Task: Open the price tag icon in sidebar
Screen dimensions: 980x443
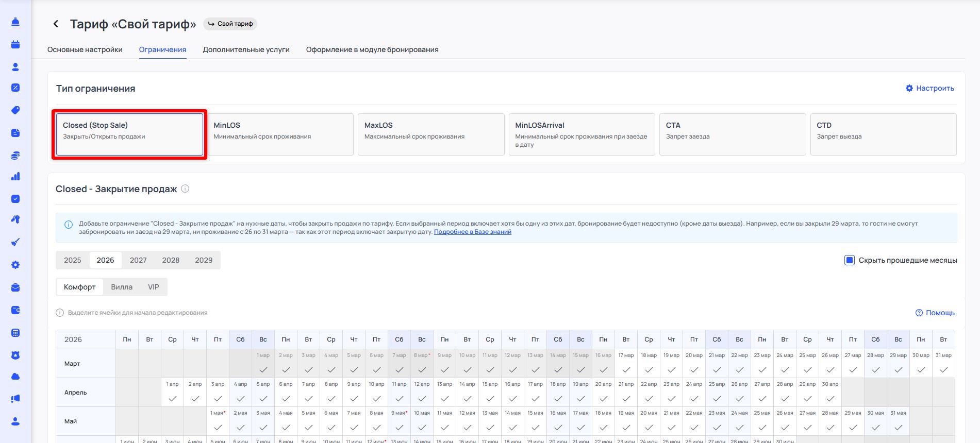Action: pos(15,110)
